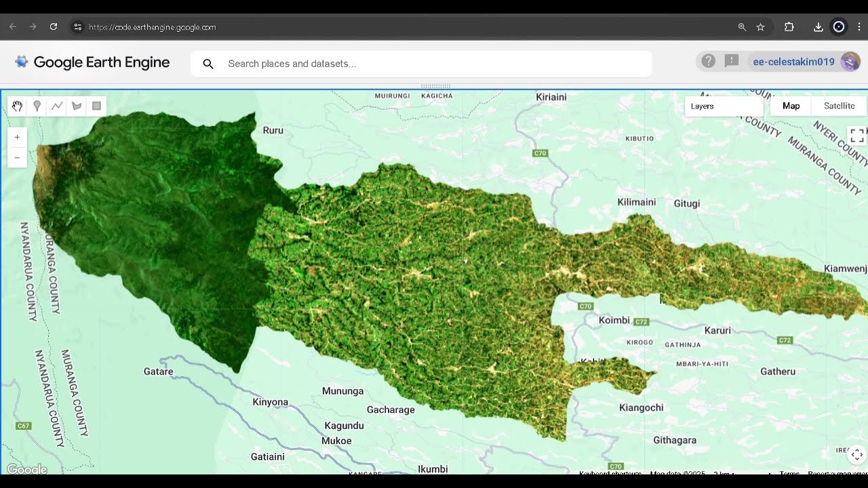This screenshot has height=488, width=868.
Task: Click the Gatare place label
Action: 159,371
